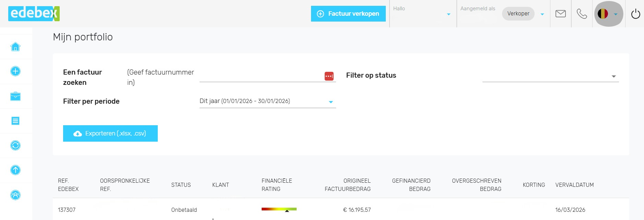Click the upload arrow sidebar icon
This screenshot has width=644, height=220.
tap(15, 170)
